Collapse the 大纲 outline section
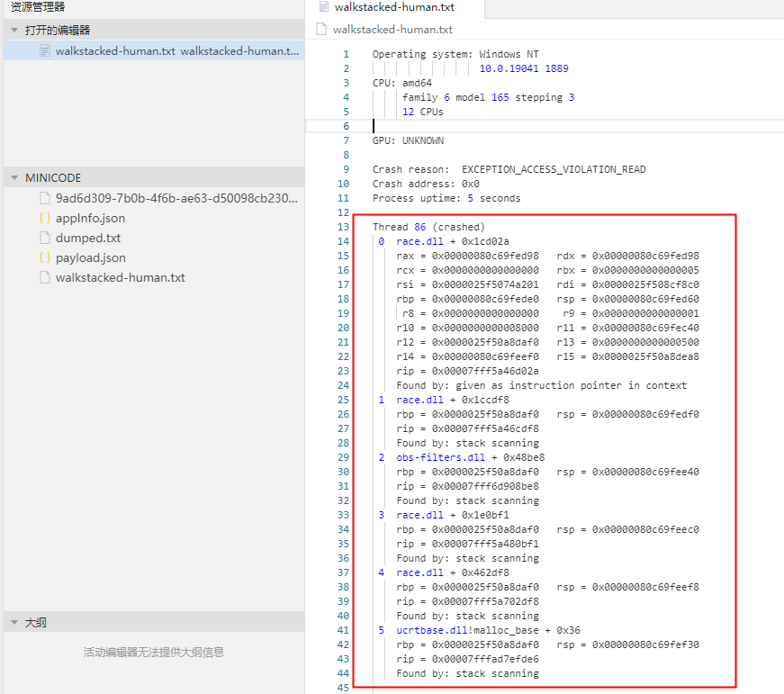Viewport: 784px width, 694px height. click(x=14, y=623)
